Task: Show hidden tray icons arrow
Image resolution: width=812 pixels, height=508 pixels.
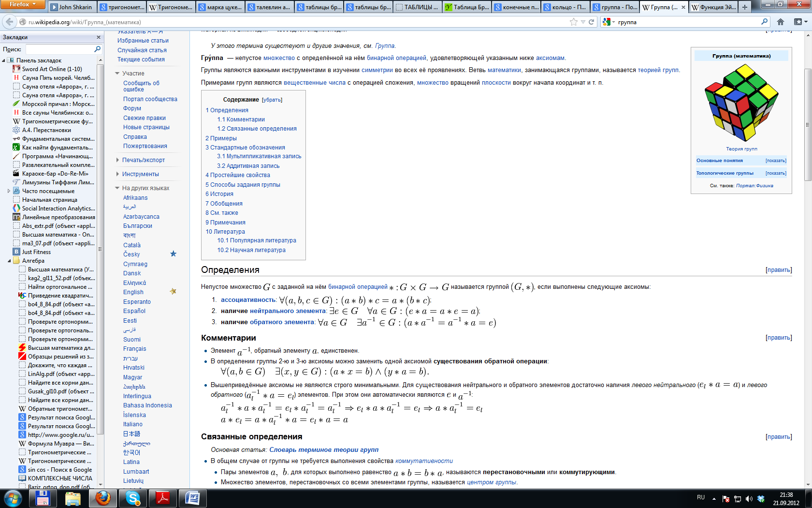Action: click(x=714, y=498)
